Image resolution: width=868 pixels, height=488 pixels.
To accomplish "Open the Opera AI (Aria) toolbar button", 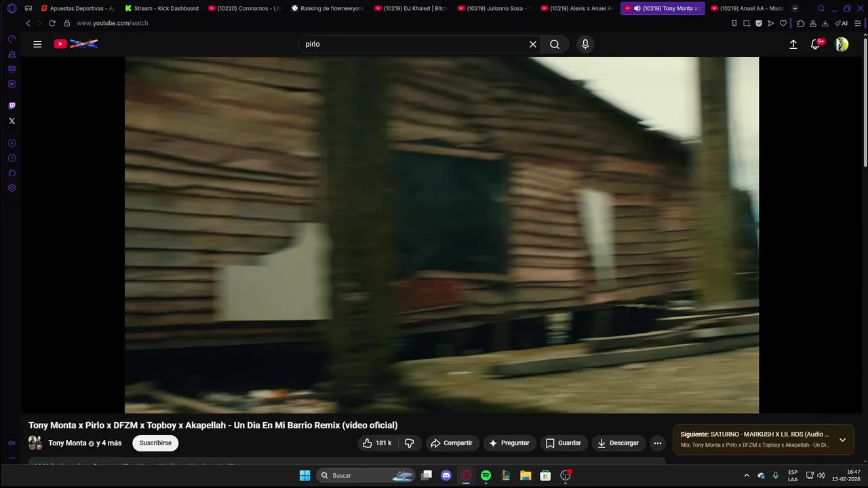I will click(842, 23).
